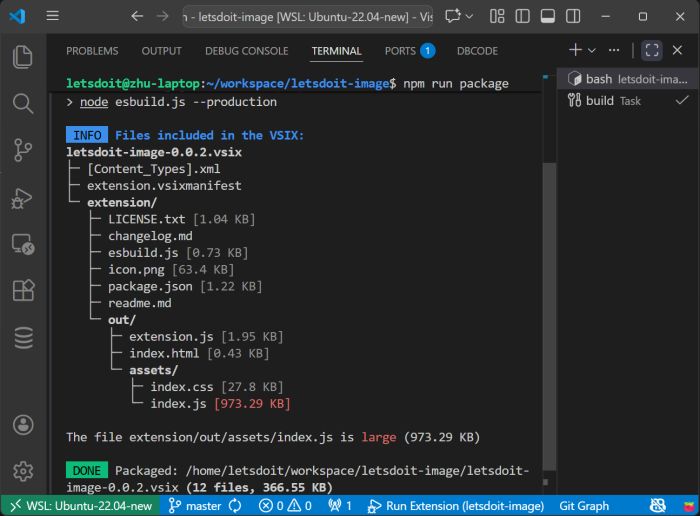Click the terminal vertical scrollbar
The width and height of the screenshot is (700, 516).
(548, 300)
